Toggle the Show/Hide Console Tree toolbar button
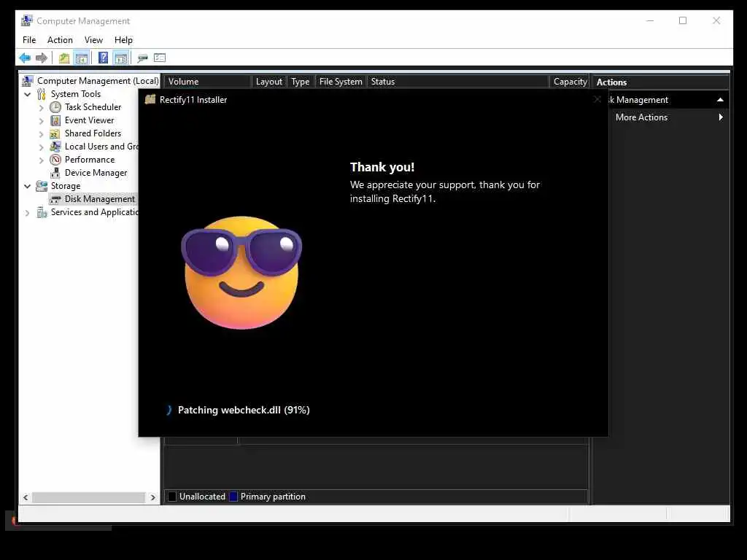747x560 pixels. 82,58
